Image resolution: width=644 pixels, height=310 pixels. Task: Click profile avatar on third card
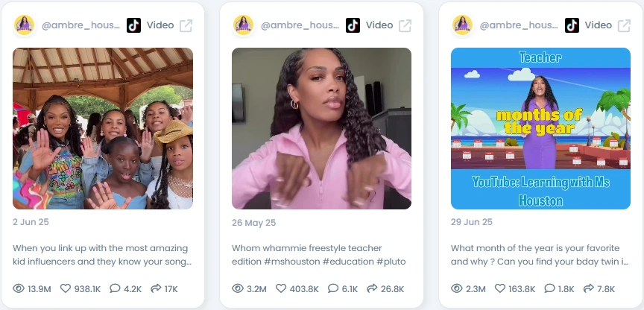click(x=462, y=25)
